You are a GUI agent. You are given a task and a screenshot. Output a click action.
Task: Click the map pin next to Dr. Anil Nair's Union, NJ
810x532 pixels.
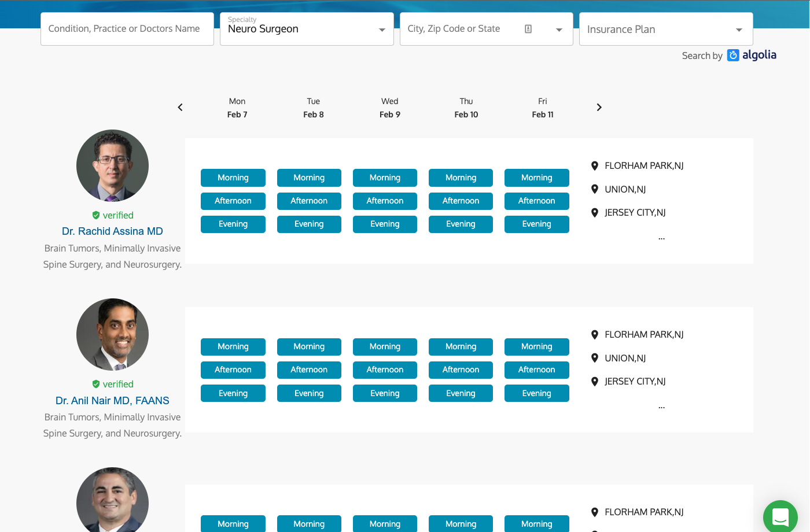(x=594, y=358)
